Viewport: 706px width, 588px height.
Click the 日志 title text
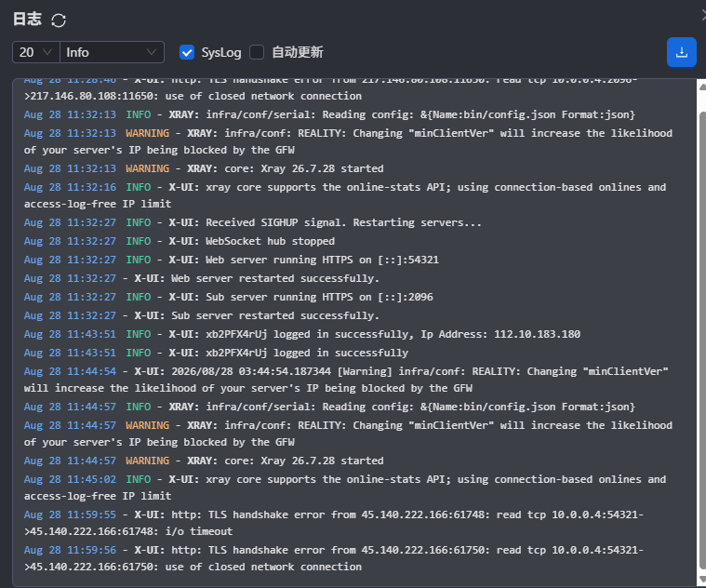click(27, 20)
